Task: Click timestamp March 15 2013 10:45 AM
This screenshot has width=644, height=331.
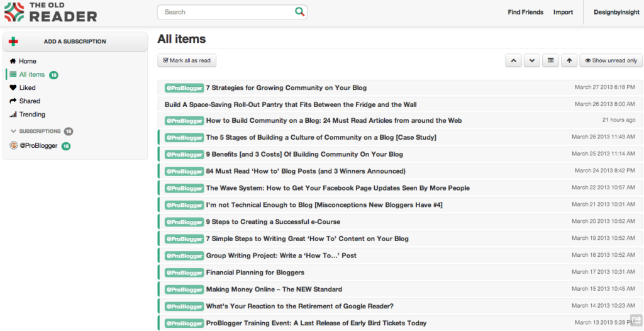Action: point(603,289)
